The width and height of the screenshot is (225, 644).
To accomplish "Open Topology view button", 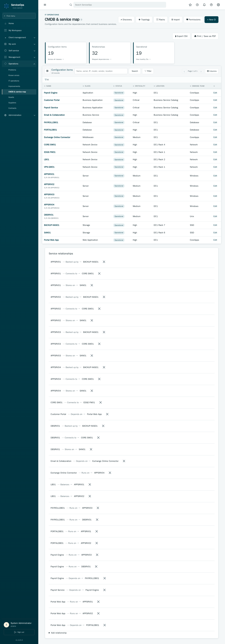I will pyautogui.click(x=144, y=20).
